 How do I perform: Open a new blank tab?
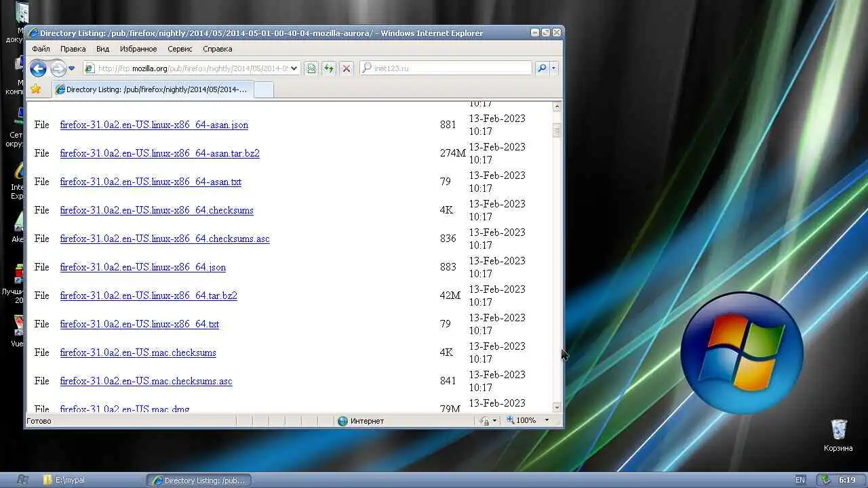point(264,89)
